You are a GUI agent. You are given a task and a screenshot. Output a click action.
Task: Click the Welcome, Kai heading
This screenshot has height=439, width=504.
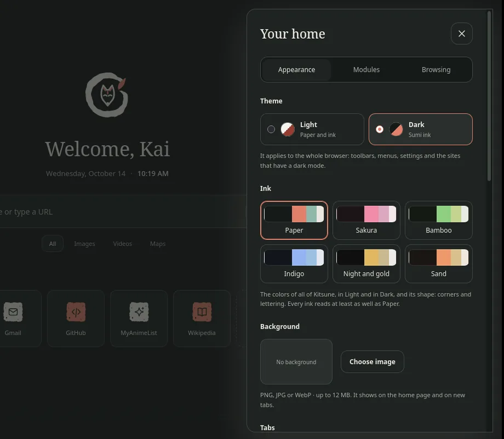[107, 149]
